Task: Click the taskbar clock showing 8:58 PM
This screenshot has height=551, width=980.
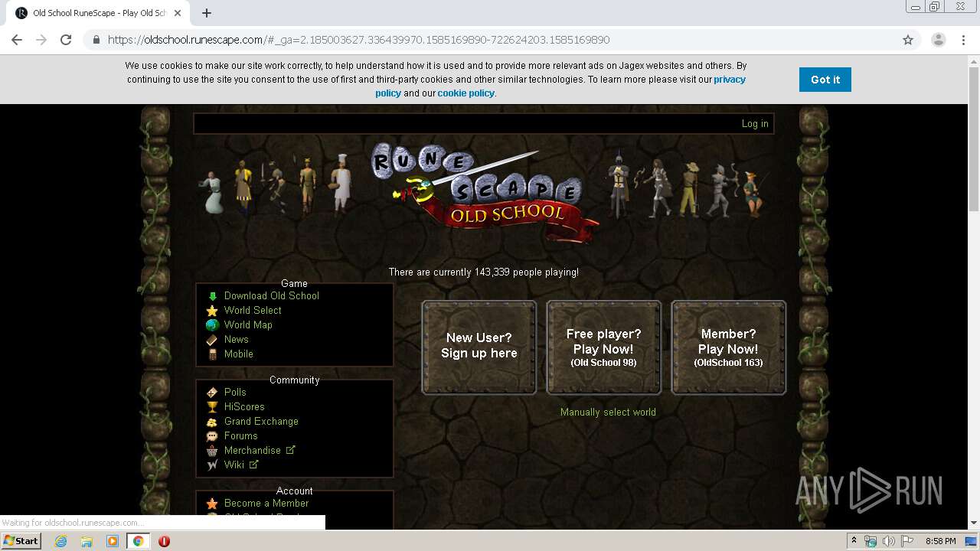Action: pyautogui.click(x=940, y=541)
